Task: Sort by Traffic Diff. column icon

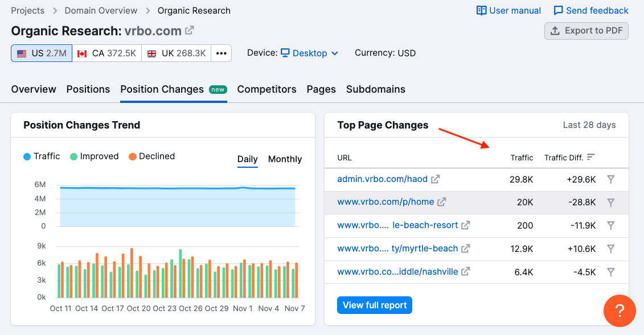Action: [591, 157]
